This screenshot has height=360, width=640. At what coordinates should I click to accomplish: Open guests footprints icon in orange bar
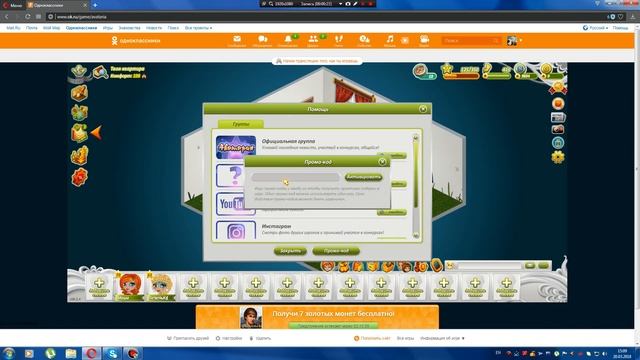(x=339, y=40)
